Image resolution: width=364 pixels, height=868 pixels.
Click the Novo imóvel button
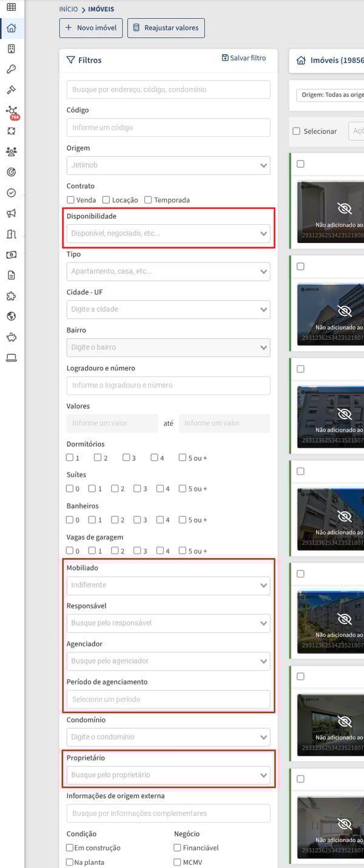[x=91, y=28]
